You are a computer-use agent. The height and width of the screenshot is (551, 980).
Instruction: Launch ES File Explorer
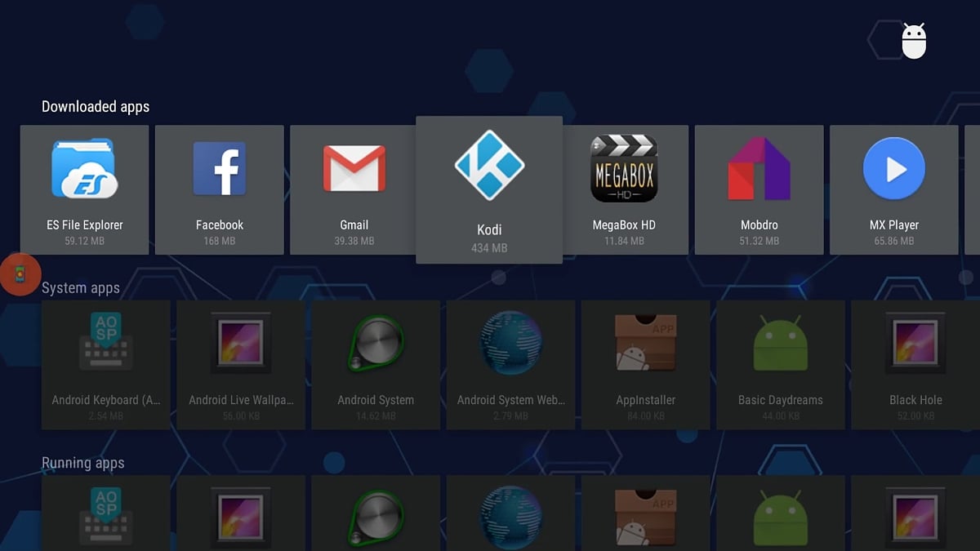click(84, 188)
